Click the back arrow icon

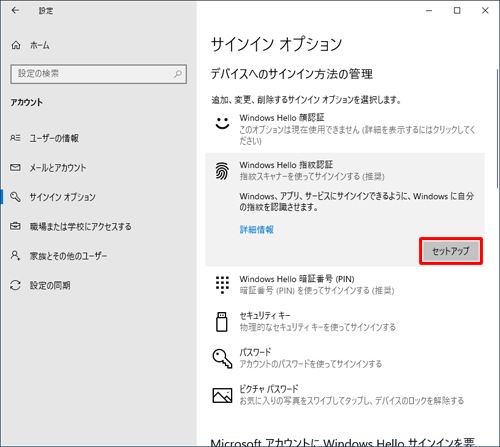(x=15, y=11)
